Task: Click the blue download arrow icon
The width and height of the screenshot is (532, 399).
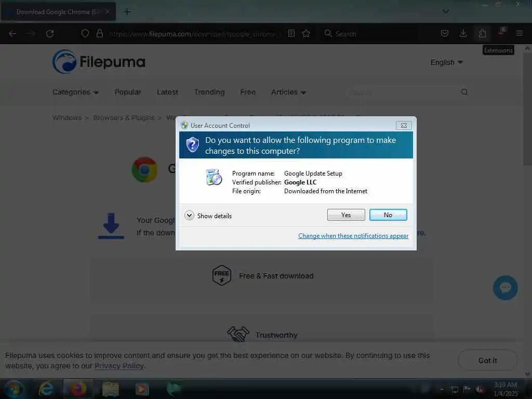Action: coord(111,226)
